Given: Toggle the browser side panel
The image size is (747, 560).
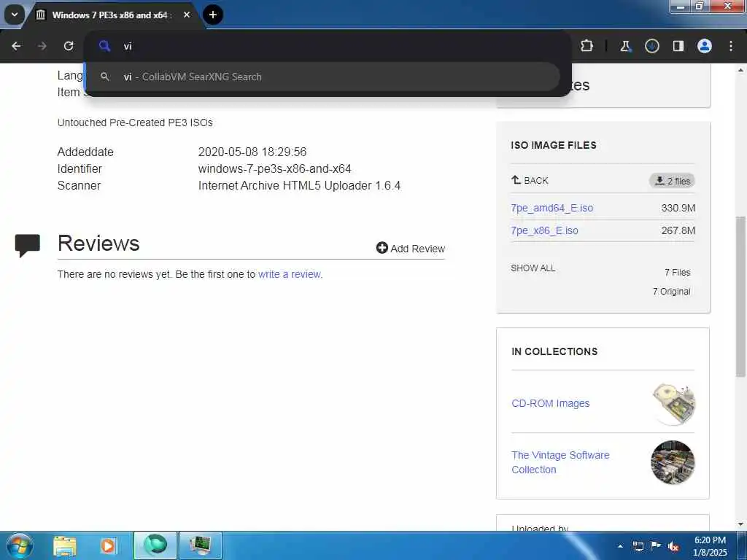Looking at the screenshot, I should [x=678, y=46].
